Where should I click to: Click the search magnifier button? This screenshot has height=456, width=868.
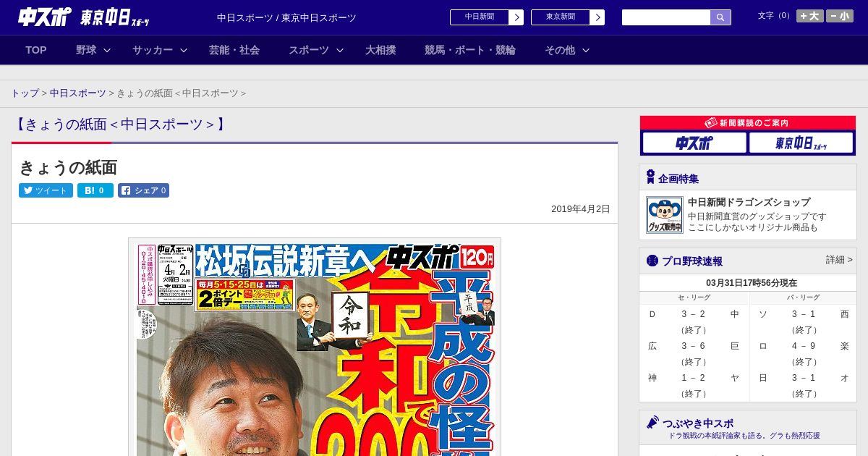coord(720,17)
